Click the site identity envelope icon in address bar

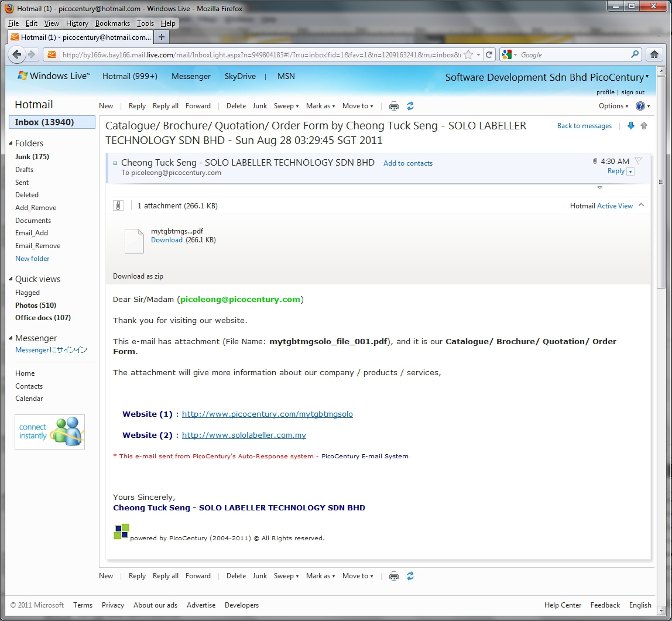tap(52, 54)
